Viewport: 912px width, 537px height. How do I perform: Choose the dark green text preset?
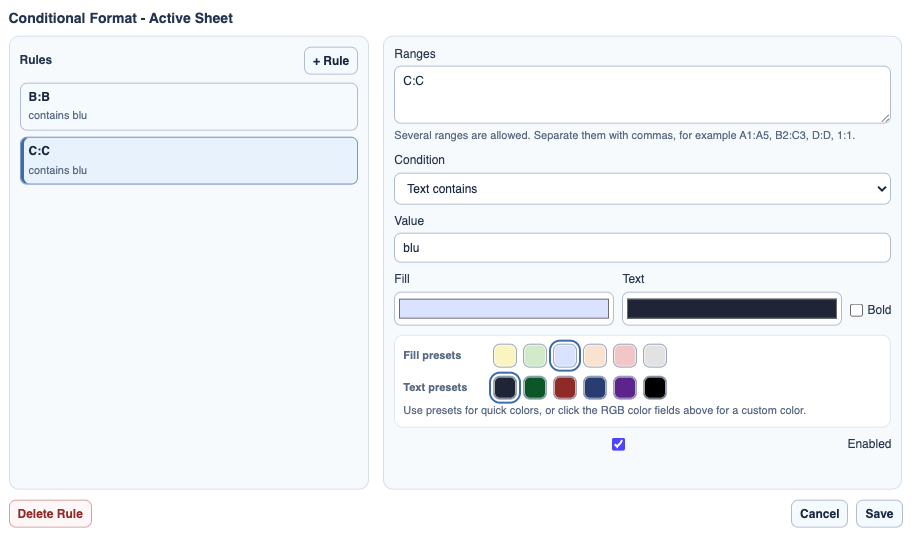pos(535,387)
